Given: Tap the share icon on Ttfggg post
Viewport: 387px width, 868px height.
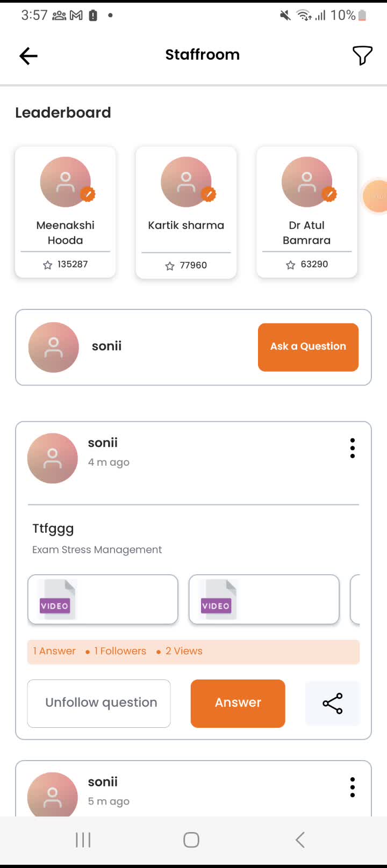Looking at the screenshot, I should click(x=332, y=704).
